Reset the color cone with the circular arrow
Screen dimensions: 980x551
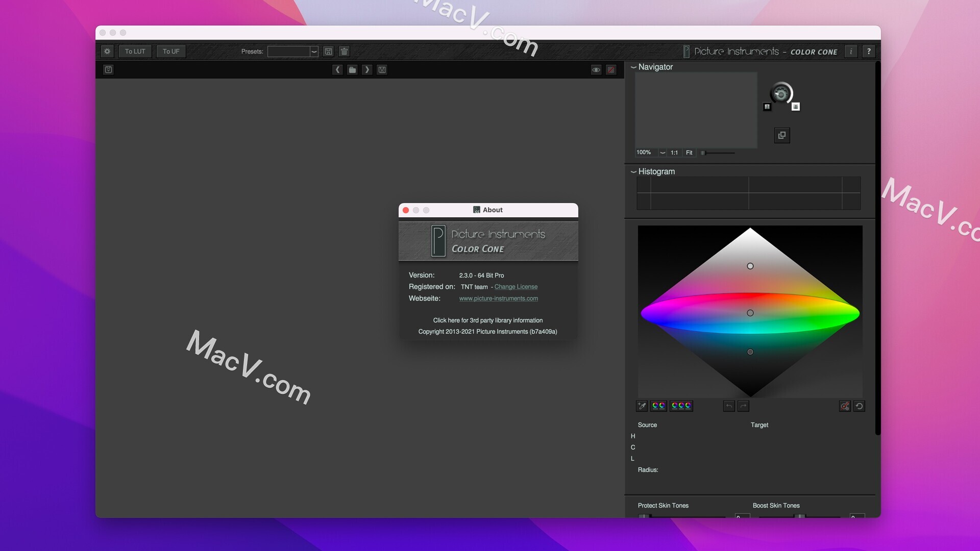860,406
